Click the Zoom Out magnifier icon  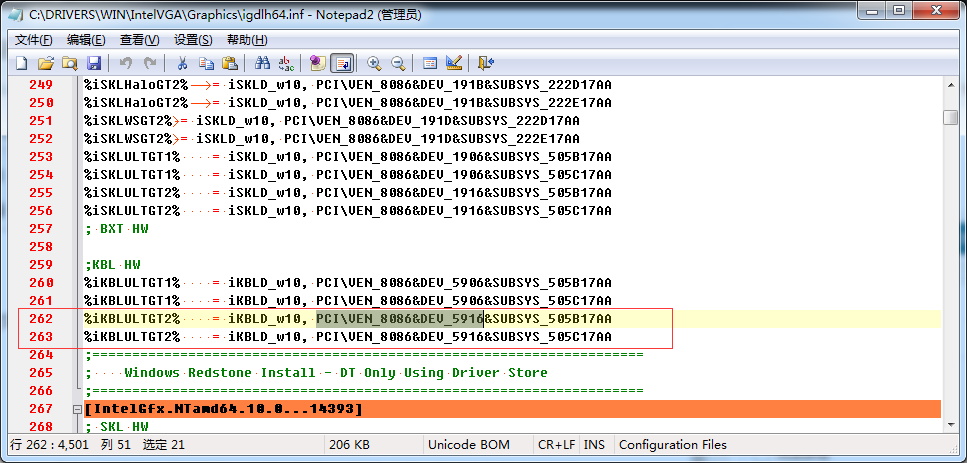click(397, 63)
